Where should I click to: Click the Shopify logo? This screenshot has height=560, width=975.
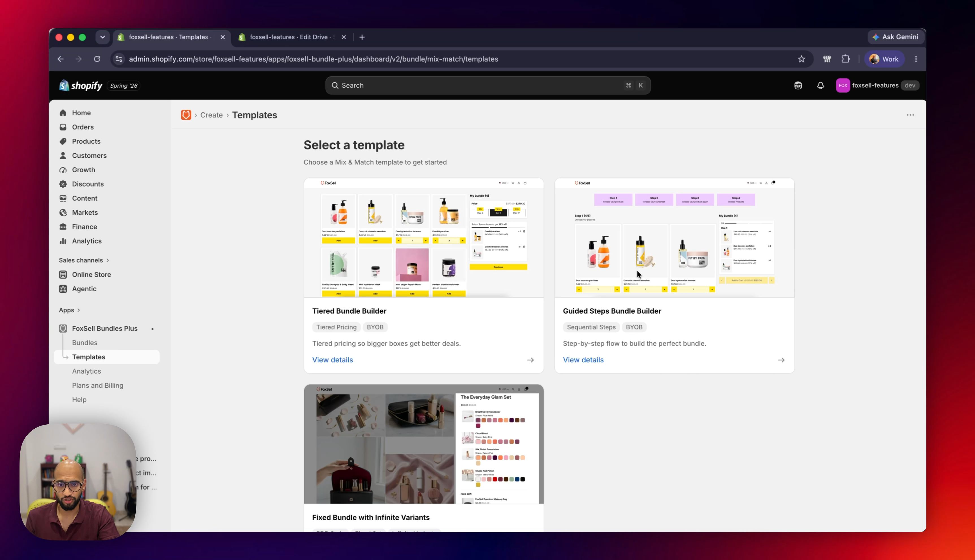(81, 85)
